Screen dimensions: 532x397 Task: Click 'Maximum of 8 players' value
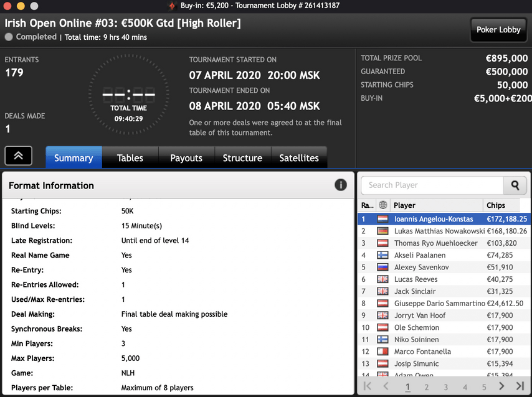pyautogui.click(x=157, y=388)
